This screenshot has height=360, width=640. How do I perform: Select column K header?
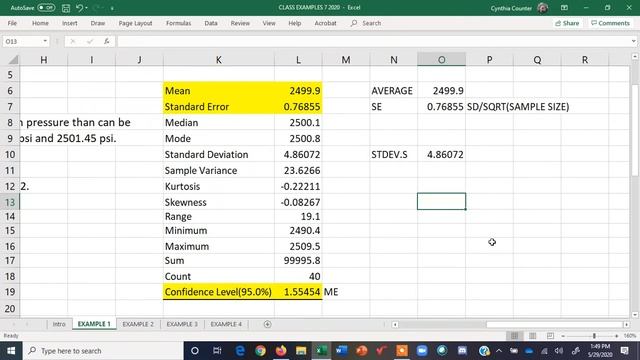(x=219, y=60)
